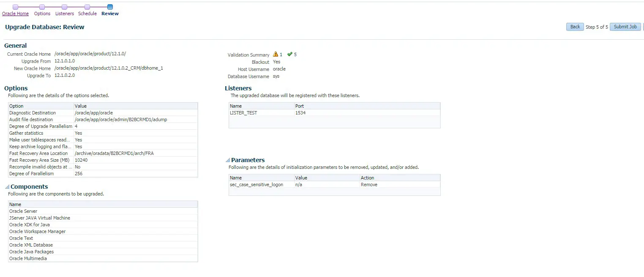This screenshot has height=277, width=644.
Task: Select Oracle Server component
Action: [103, 211]
